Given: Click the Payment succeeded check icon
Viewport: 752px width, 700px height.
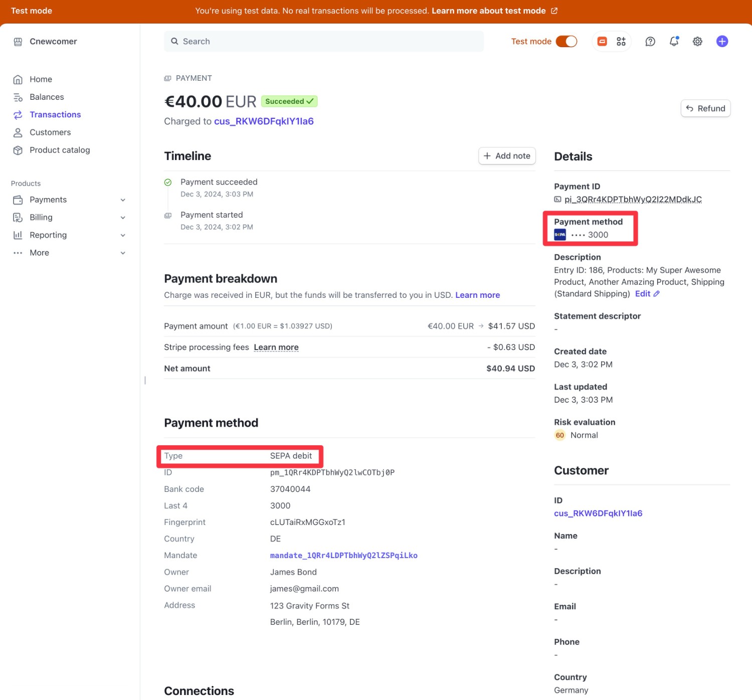Looking at the screenshot, I should pyautogui.click(x=168, y=183).
